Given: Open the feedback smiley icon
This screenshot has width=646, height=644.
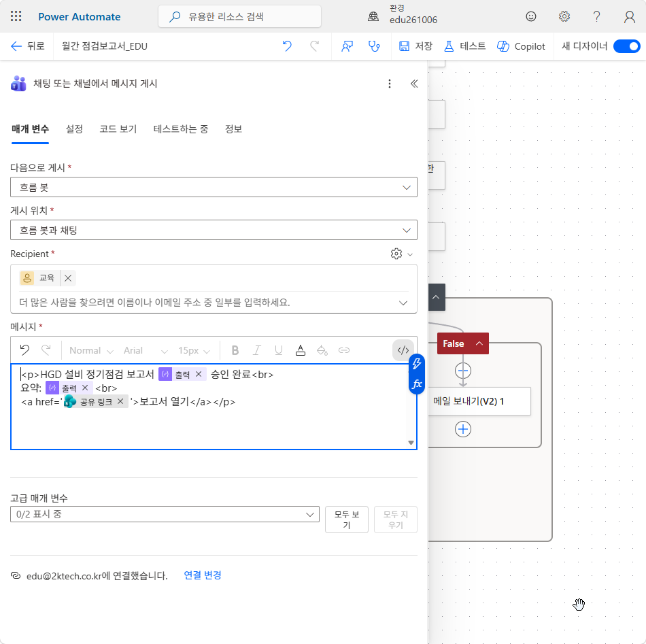Looking at the screenshot, I should point(531,16).
